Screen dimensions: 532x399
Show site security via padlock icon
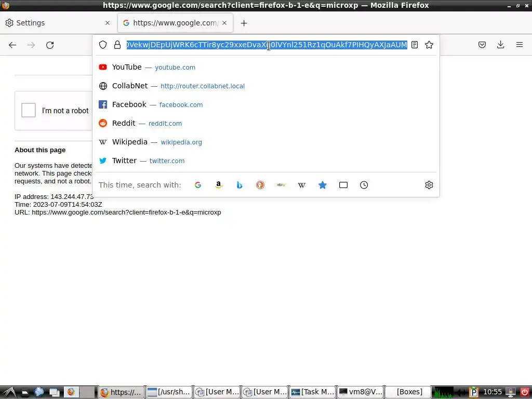[117, 45]
